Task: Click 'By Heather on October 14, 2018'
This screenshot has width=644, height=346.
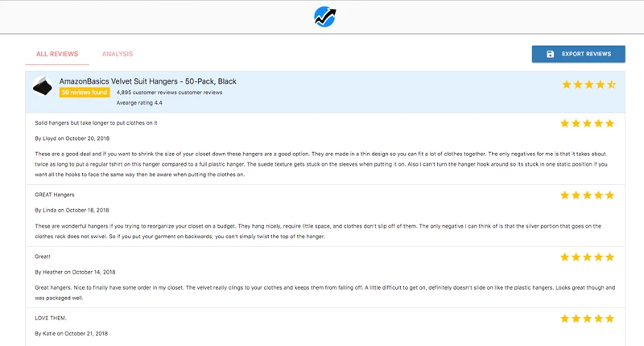Action: (x=75, y=272)
